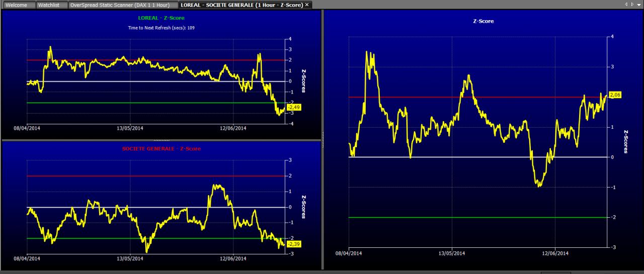Click the yellow -2,49 value label
The height and width of the screenshot is (274, 644).
[x=294, y=107]
